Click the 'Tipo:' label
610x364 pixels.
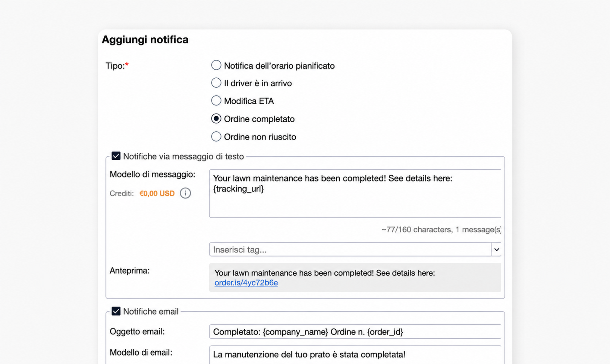coord(117,66)
